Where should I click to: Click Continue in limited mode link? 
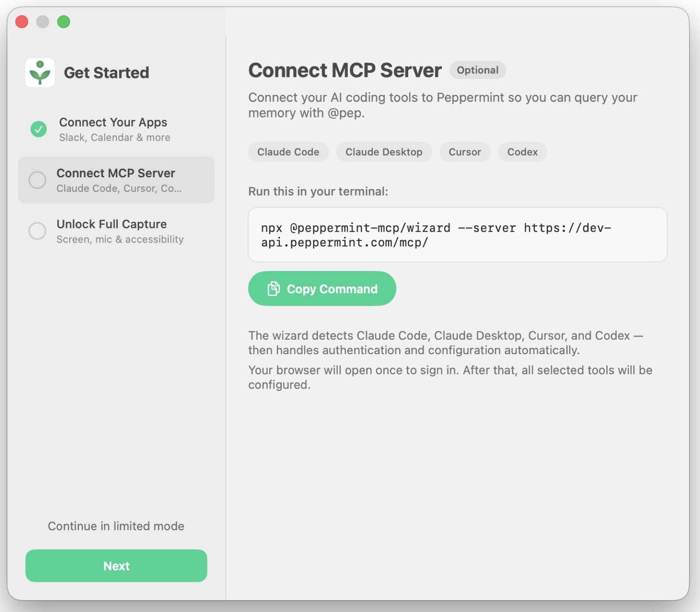[116, 526]
